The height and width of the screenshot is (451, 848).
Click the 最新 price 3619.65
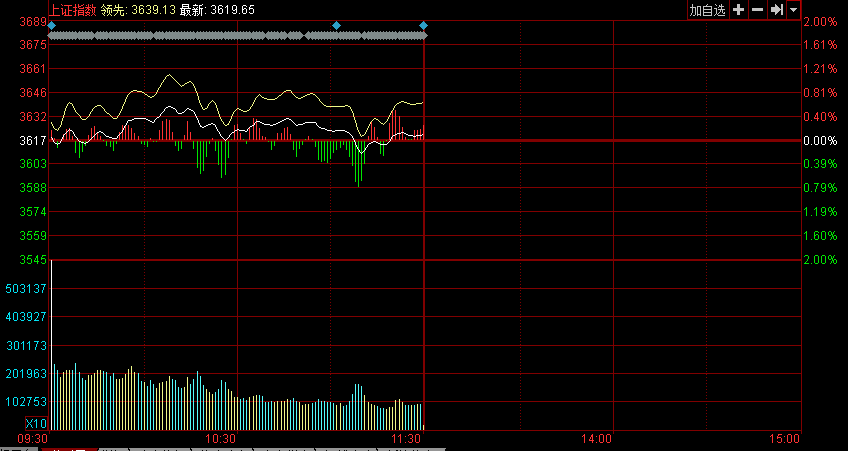[233, 9]
